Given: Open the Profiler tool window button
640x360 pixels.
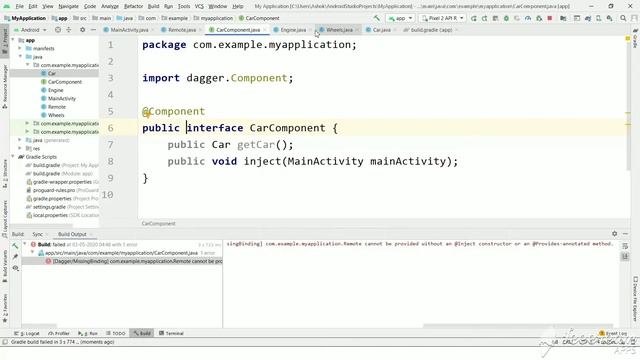Looking at the screenshot, I should click(x=59, y=333).
